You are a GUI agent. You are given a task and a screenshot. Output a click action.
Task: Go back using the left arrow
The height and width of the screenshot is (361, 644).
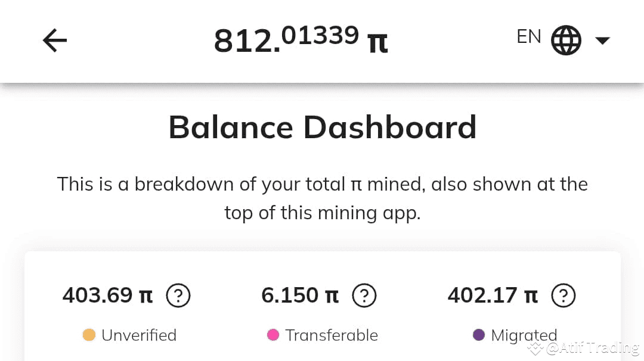[x=55, y=40]
